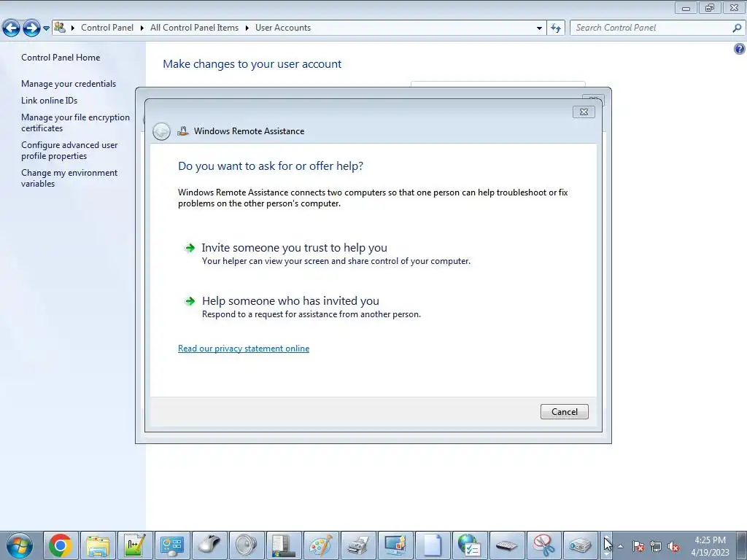Click Cancel in Remote Assistance dialog

565,412
